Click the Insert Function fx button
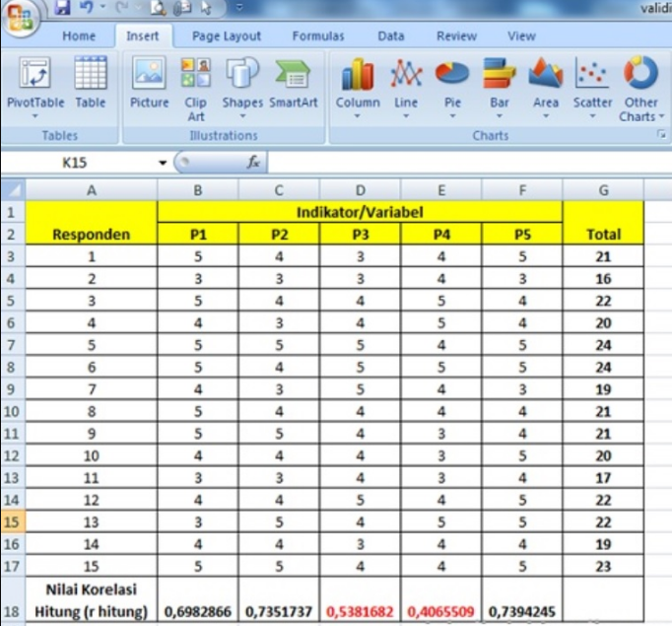This screenshot has width=672, height=626. pos(253,162)
